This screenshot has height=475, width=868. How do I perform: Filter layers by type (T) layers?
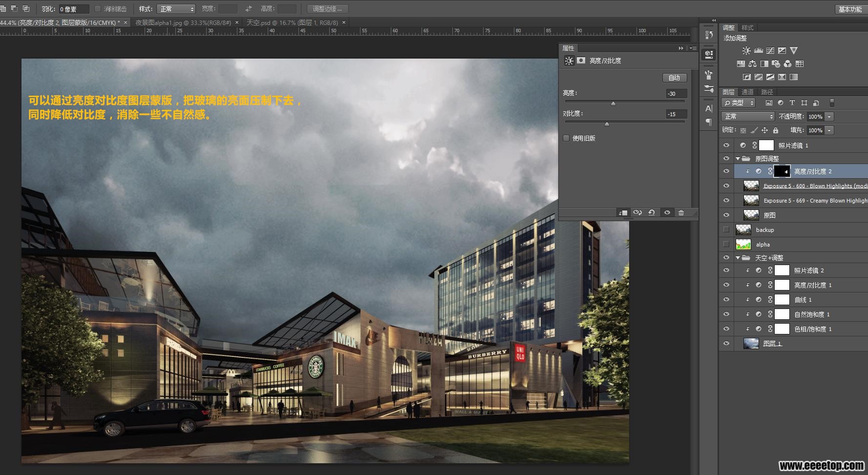tap(792, 103)
